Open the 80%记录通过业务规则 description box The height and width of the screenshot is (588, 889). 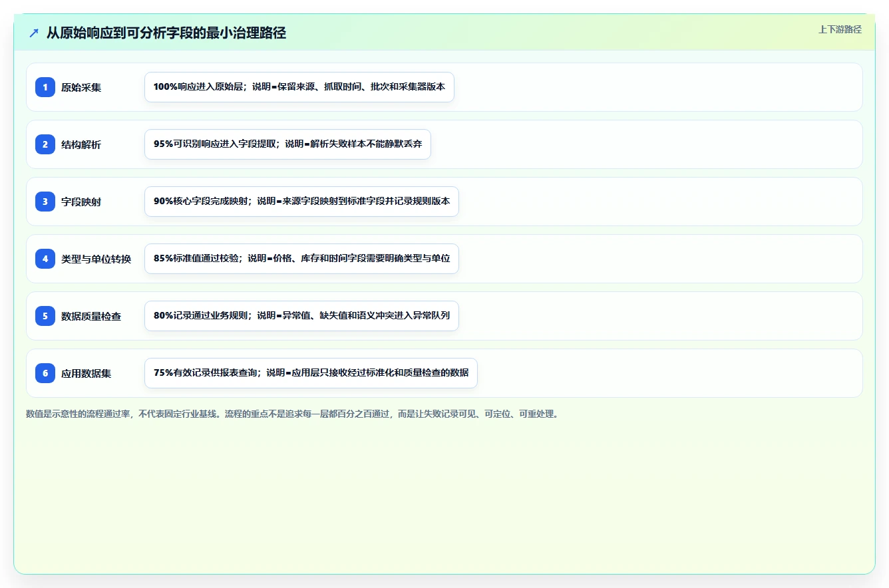[x=301, y=316]
